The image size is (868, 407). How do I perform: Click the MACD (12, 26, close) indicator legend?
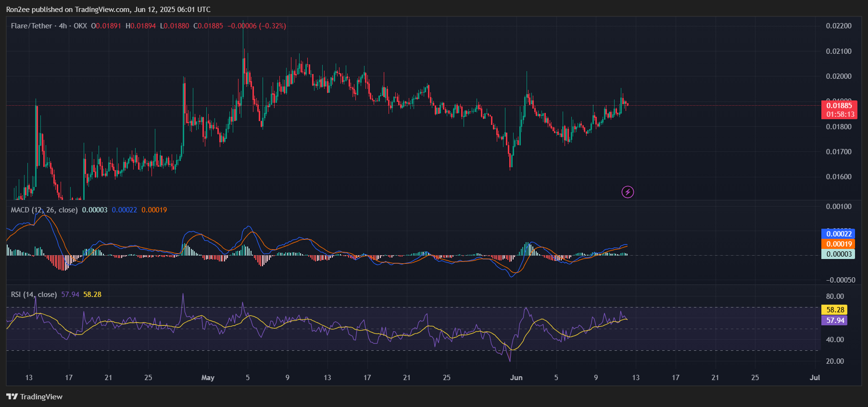44,210
